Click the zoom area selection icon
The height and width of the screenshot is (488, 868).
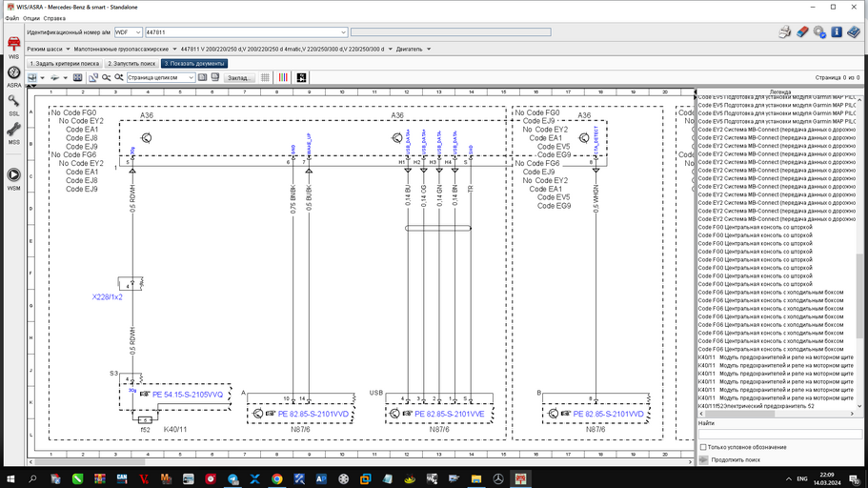pyautogui.click(x=93, y=77)
